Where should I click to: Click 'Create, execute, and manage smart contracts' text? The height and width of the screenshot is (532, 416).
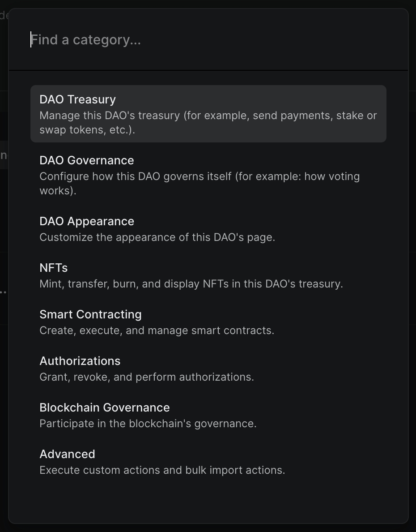tap(157, 330)
